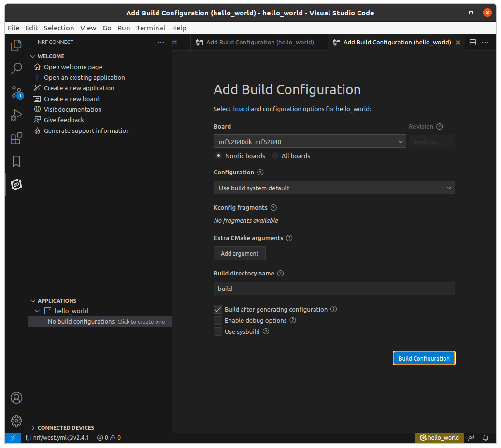The image size is (501, 448).
Task: Show help for Extra CMake arguments
Action: tap(289, 238)
